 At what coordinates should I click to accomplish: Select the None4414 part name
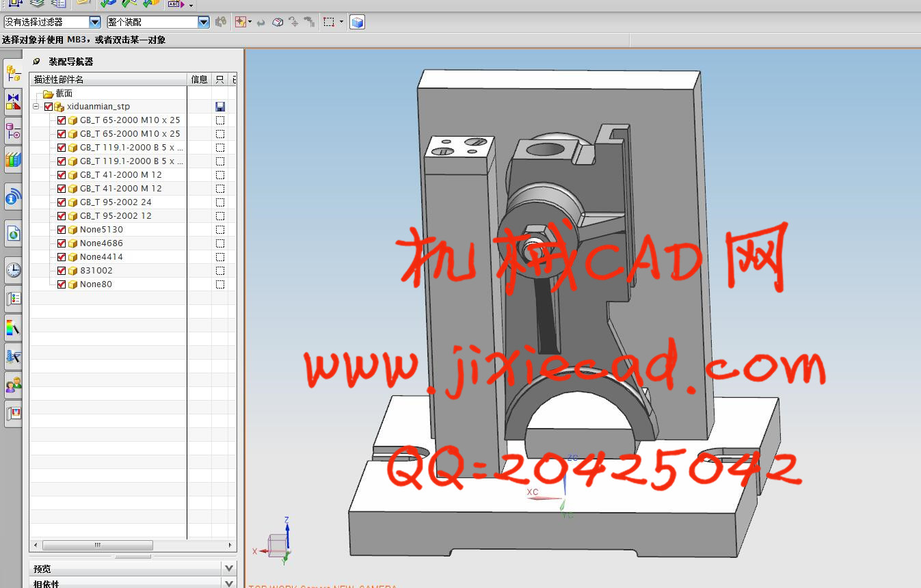point(101,257)
